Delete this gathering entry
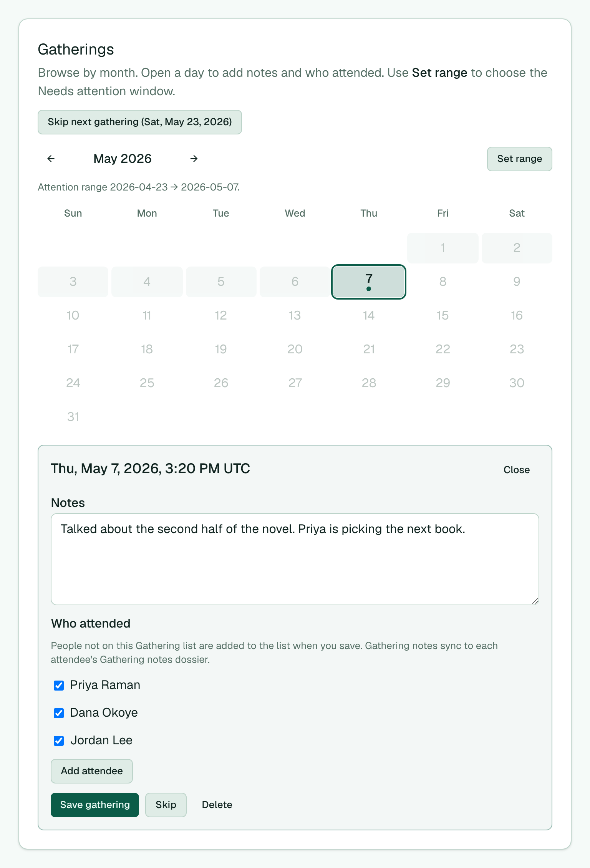Viewport: 590px width, 868px height. (x=217, y=805)
